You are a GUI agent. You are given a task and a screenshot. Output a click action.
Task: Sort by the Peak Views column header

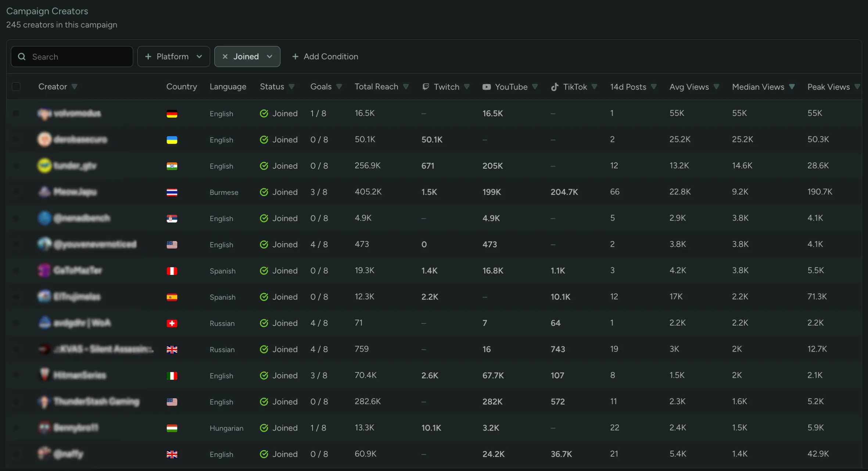click(x=828, y=87)
